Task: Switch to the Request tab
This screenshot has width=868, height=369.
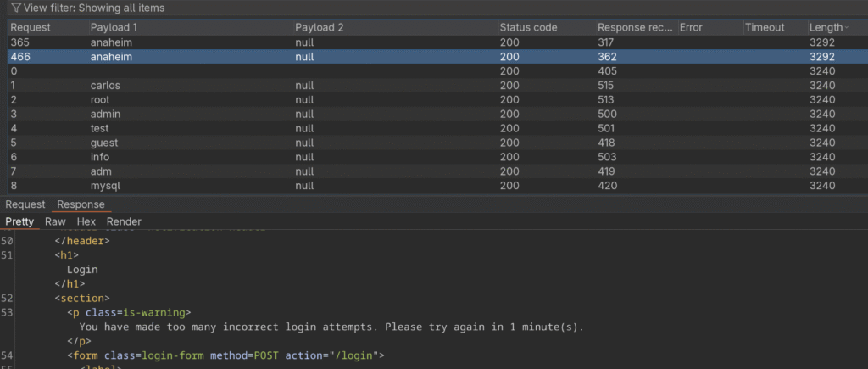Action: [x=25, y=204]
